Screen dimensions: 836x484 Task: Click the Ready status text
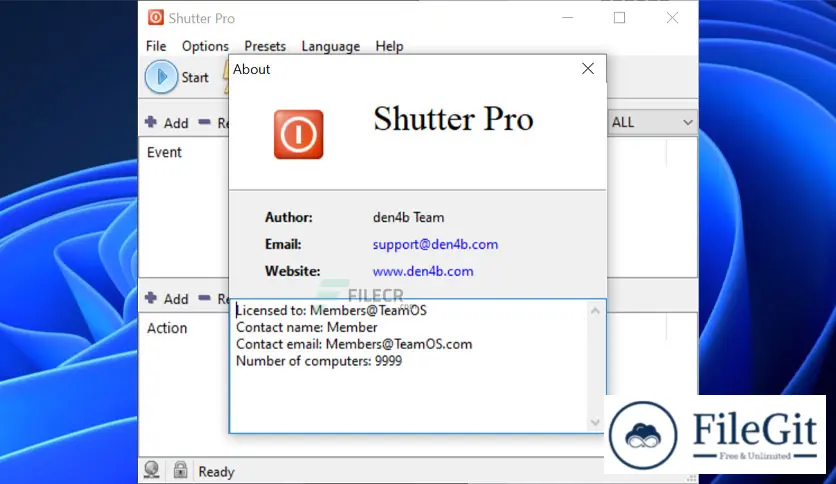pos(216,472)
